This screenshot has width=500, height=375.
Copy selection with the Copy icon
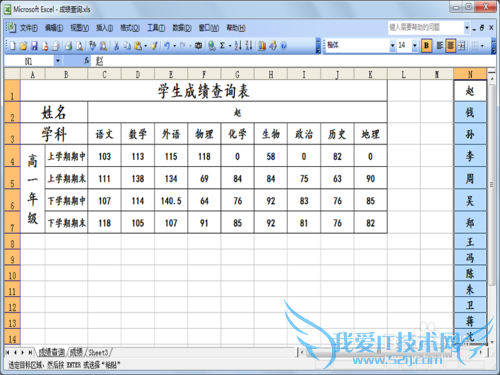[127, 46]
